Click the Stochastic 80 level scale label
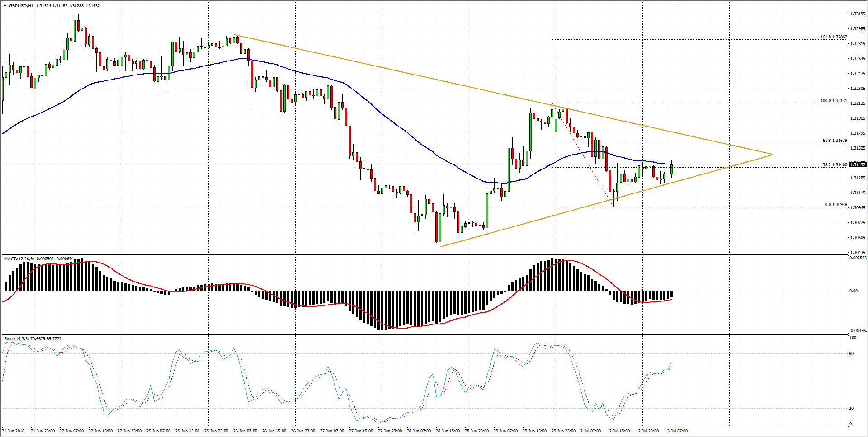This screenshot has height=437, width=868. [x=852, y=354]
